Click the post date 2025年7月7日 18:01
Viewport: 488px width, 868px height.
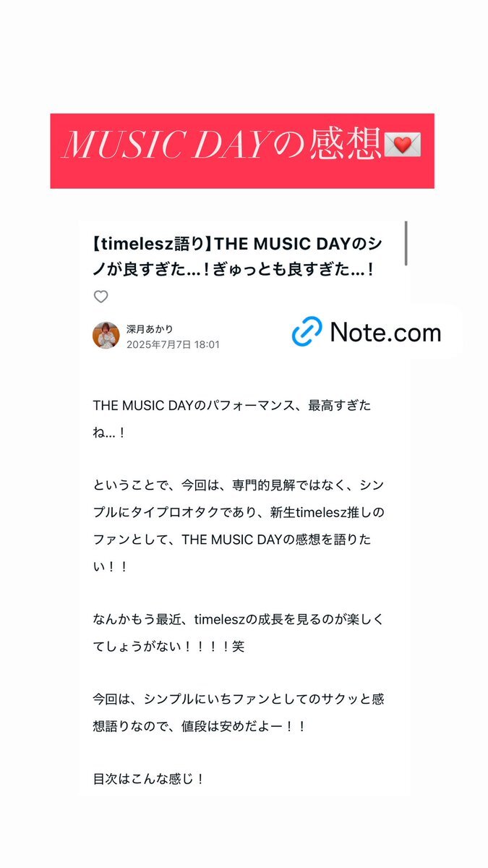(173, 345)
